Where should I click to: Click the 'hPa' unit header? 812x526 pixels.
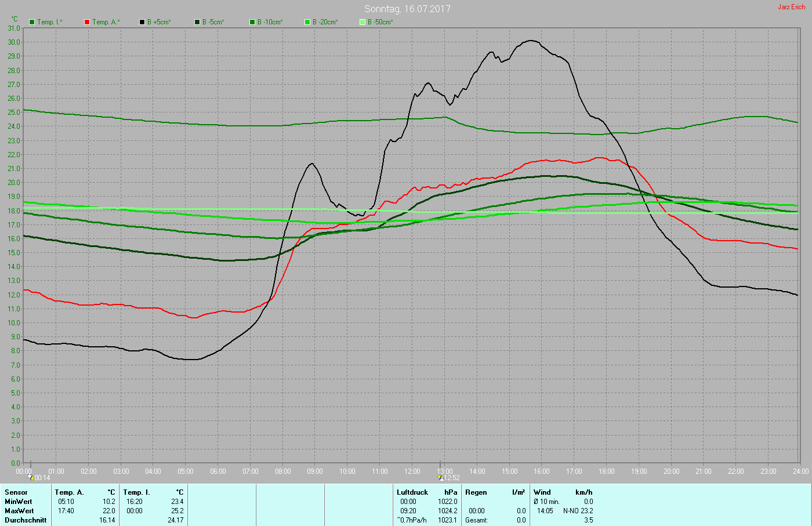[451, 492]
